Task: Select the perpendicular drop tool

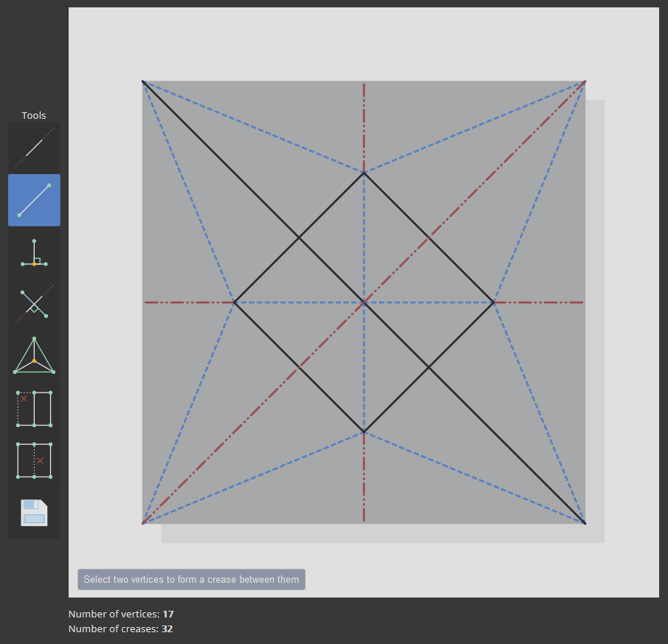Action: [x=34, y=252]
